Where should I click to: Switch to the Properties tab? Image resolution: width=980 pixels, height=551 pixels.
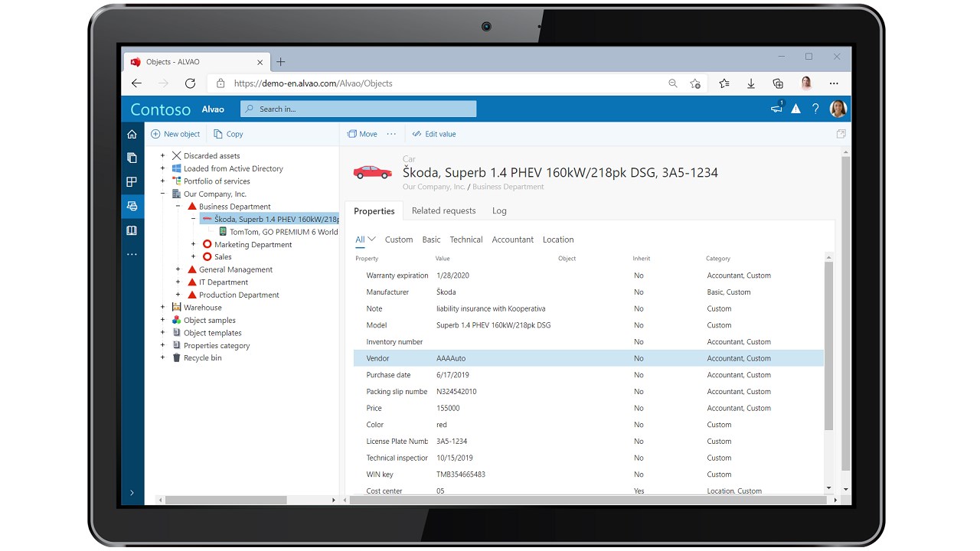374,211
